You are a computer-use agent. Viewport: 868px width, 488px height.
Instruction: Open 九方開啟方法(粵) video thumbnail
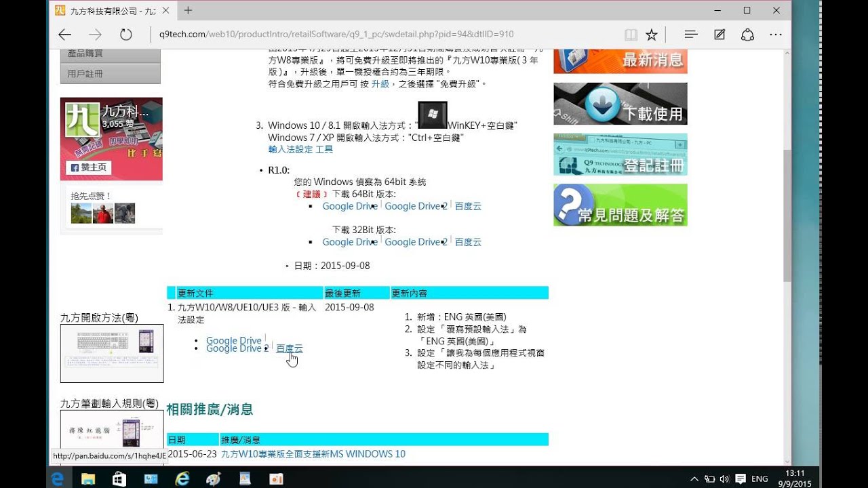[112, 353]
